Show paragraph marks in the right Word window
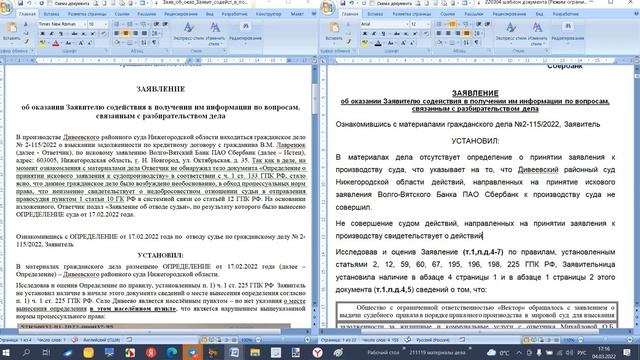The image size is (640, 360). pyautogui.click(x=477, y=42)
